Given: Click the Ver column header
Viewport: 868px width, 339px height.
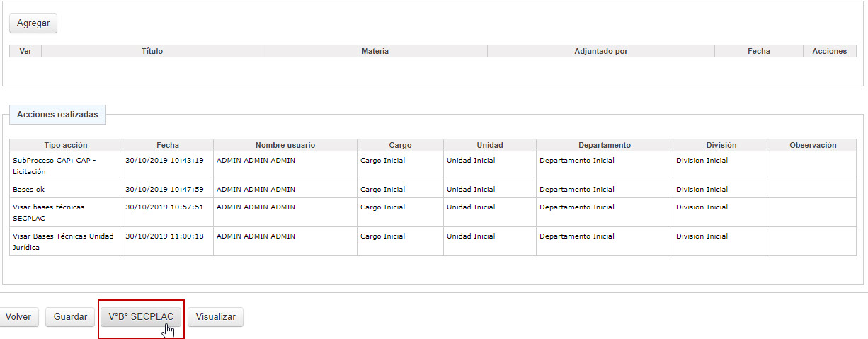Looking at the screenshot, I should click(25, 51).
